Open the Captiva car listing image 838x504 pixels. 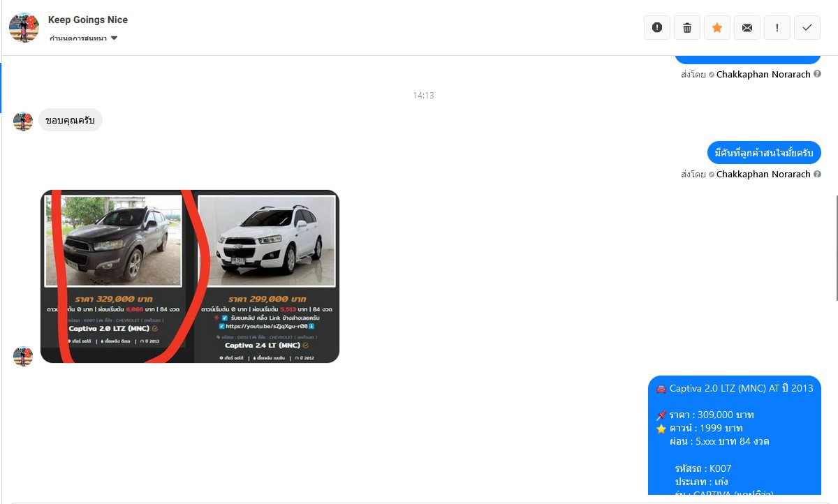190,276
